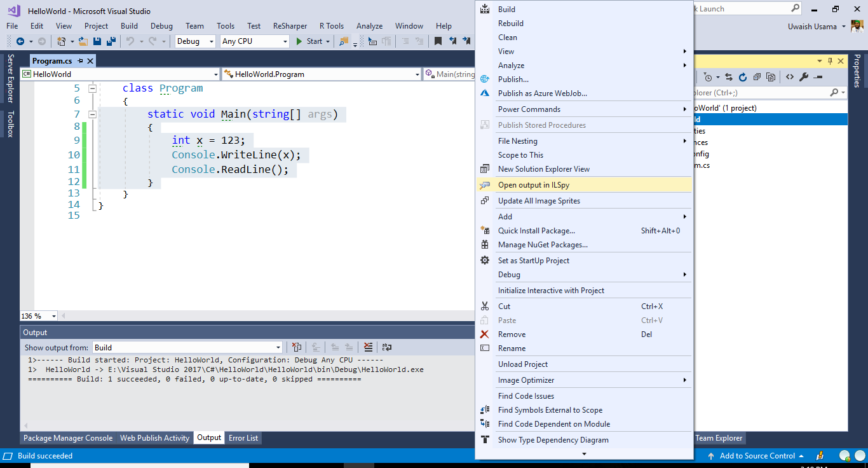Click inside the Quick Launch search field
Image resolution: width=868 pixels, height=468 pixels.
pos(740,9)
